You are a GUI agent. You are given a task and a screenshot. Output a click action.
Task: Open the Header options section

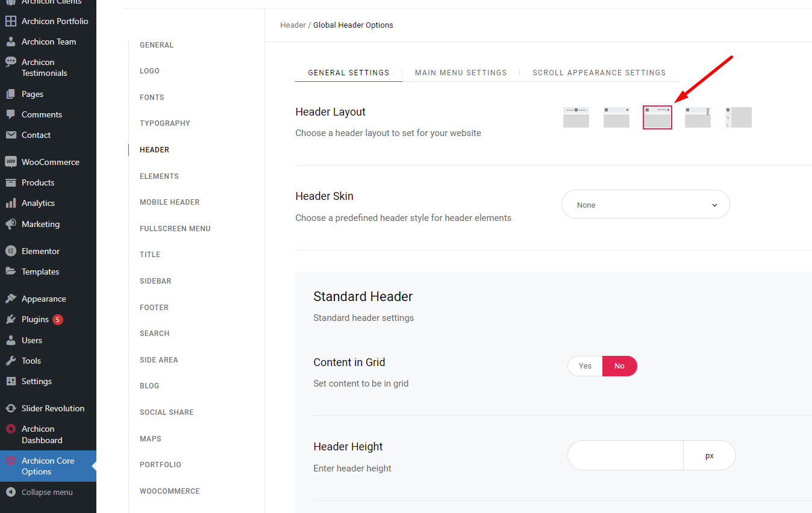pyautogui.click(x=154, y=150)
